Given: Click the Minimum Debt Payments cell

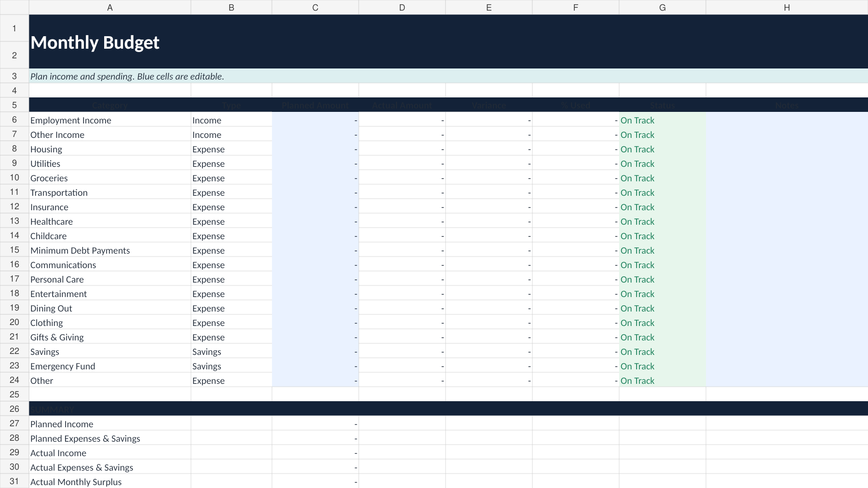Looking at the screenshot, I should 110,250.
